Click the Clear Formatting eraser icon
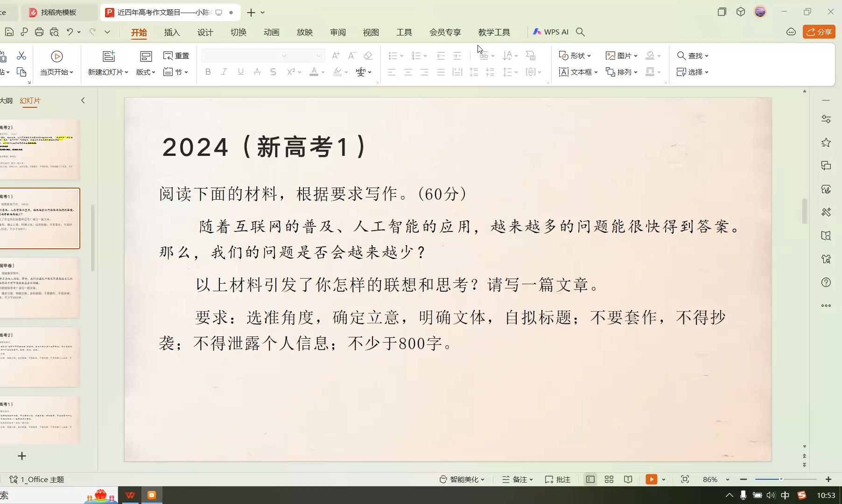The width and height of the screenshot is (842, 504). tap(368, 56)
